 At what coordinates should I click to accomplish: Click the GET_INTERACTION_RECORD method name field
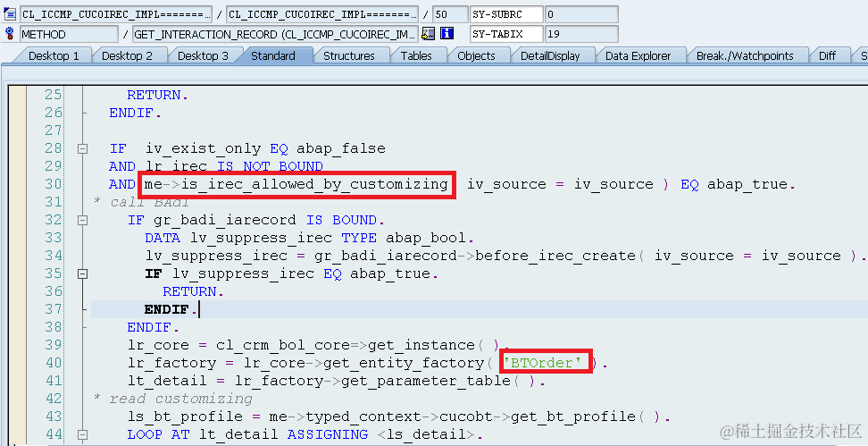pos(274,34)
